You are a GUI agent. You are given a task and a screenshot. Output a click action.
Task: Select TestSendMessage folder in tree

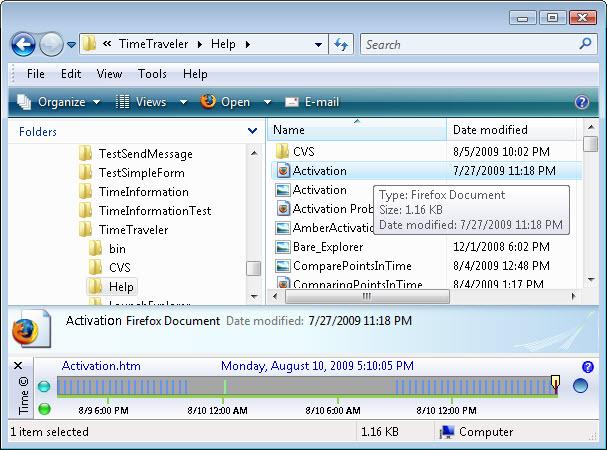click(x=146, y=154)
